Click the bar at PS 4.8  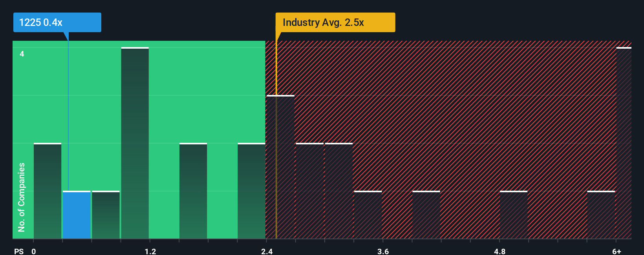(514, 215)
